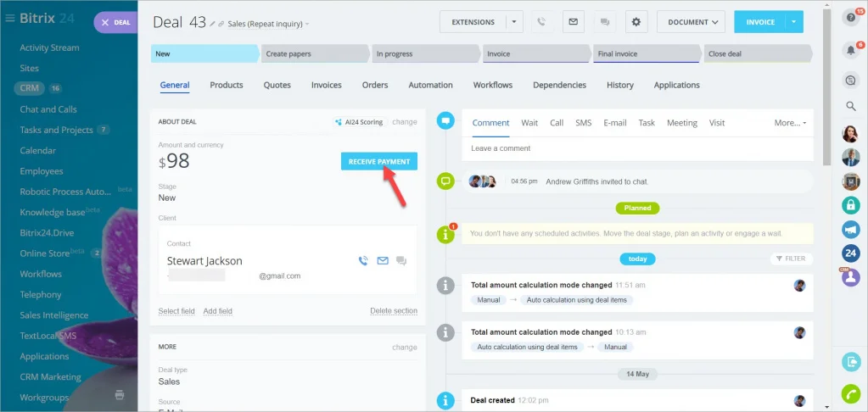Copy the deal link icon
Image resolution: width=868 pixels, height=412 pixels.
pyautogui.click(x=221, y=24)
